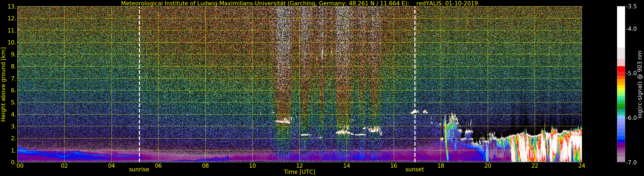The width and height of the screenshot is (644, 176).
Task: Click the colorbar tick value -6.0
Action: coord(631,118)
